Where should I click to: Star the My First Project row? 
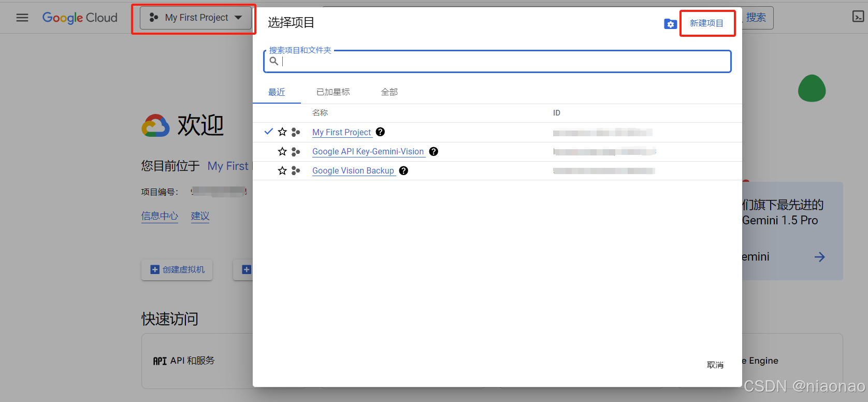tap(282, 132)
